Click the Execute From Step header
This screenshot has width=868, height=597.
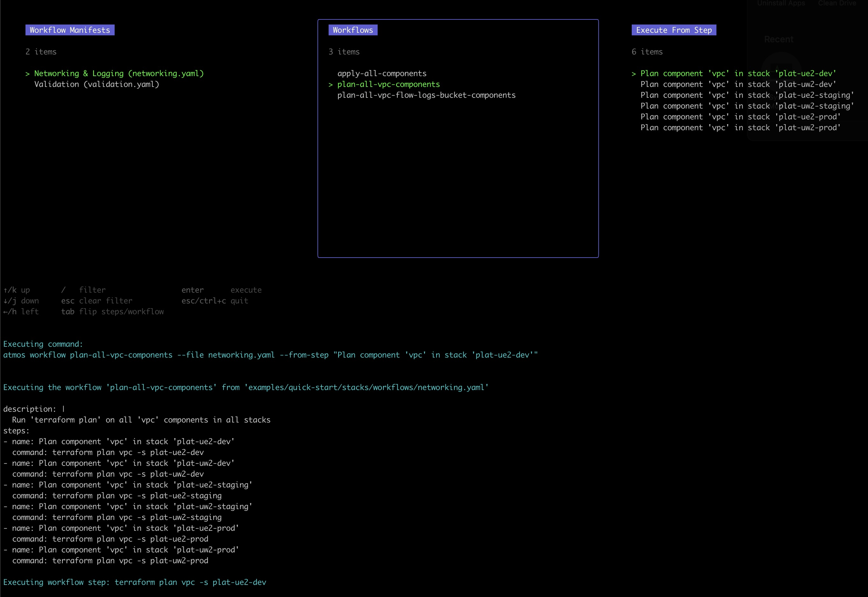pos(673,30)
